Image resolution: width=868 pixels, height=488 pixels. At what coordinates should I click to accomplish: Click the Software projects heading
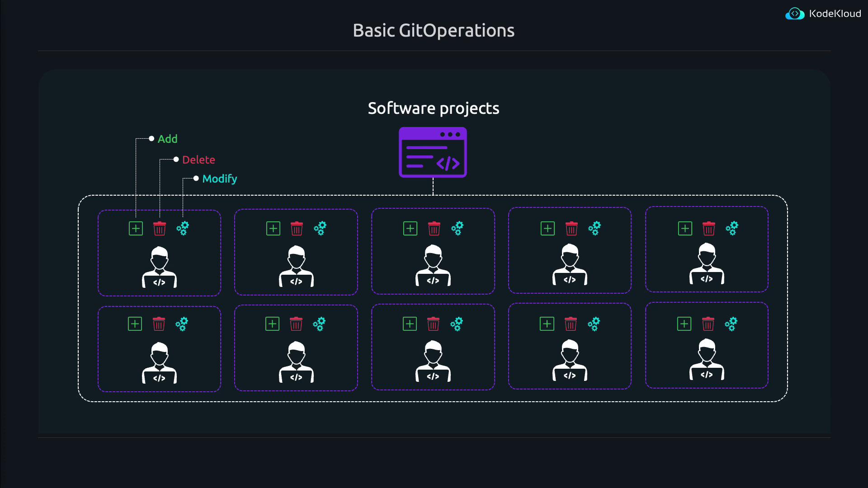pyautogui.click(x=433, y=108)
